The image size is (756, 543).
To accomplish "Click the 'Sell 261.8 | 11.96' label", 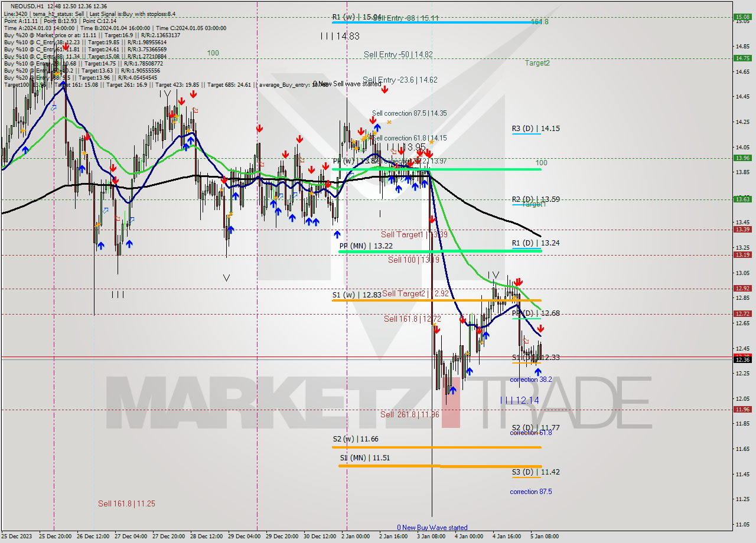I will coord(410,414).
